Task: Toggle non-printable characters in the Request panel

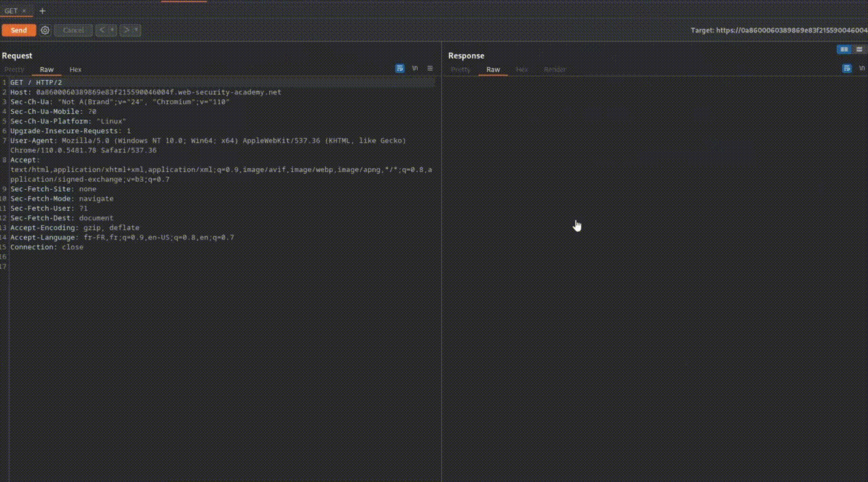Action: (415, 68)
